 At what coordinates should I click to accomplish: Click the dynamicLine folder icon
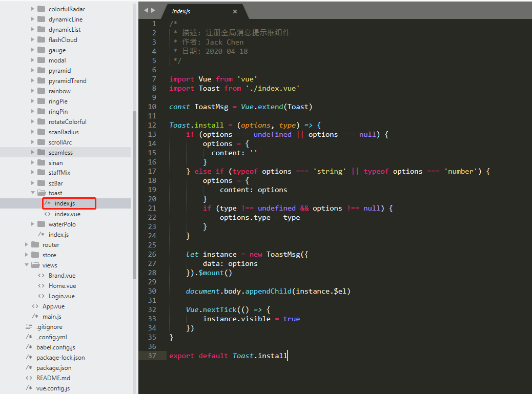coord(41,19)
